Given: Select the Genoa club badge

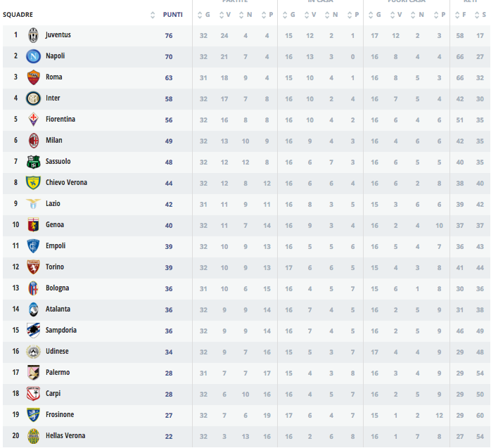Looking at the screenshot, I should (33, 225).
